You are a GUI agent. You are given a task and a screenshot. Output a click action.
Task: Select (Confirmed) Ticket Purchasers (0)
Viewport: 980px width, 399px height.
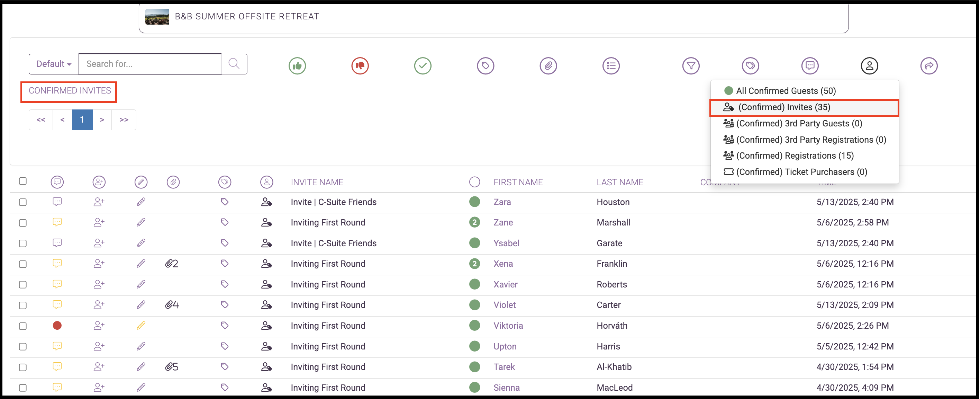(x=804, y=172)
